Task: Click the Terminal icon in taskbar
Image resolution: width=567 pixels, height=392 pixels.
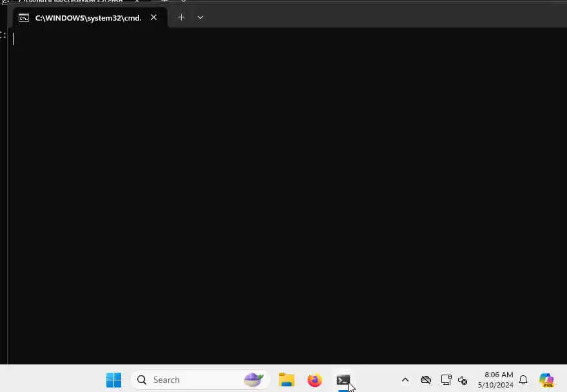Action: 343,380
